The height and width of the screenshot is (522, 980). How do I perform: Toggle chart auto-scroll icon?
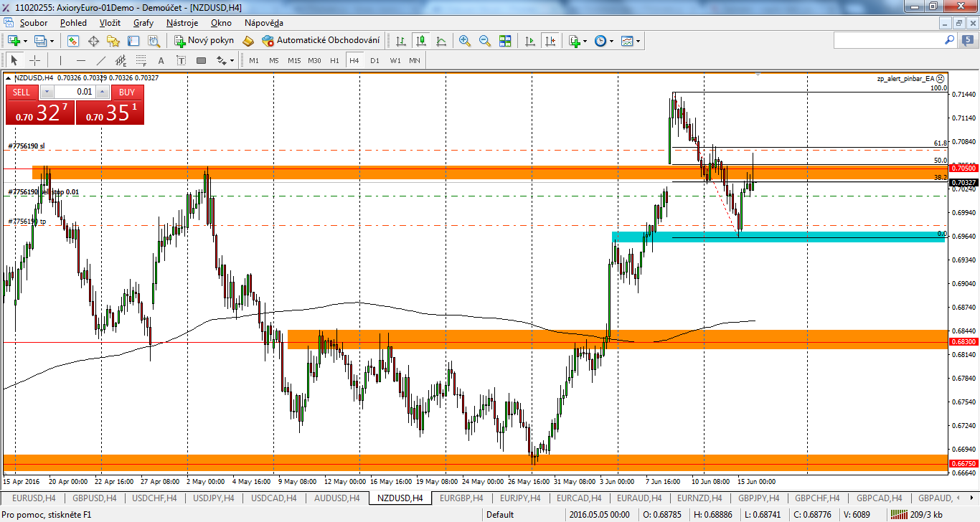point(530,41)
